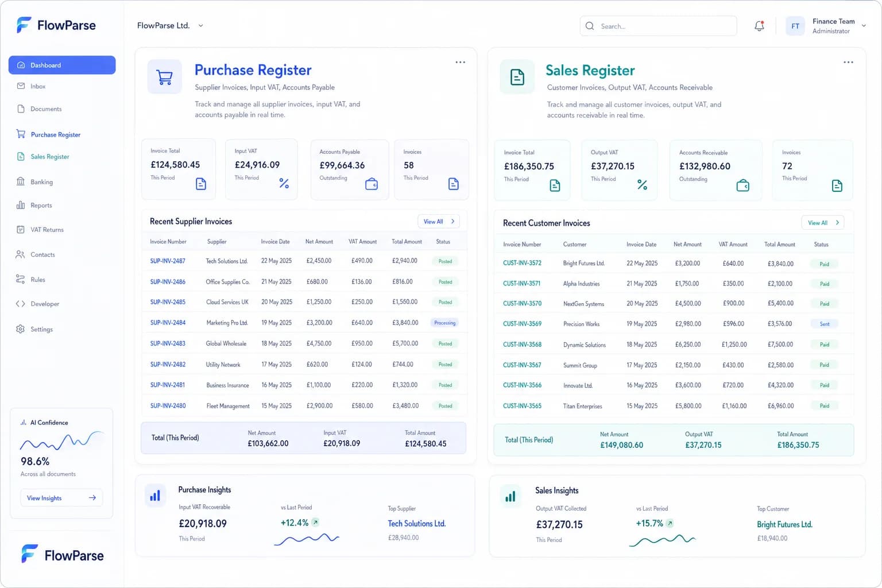
Task: Open Contacts in the sidebar
Action: 42,254
